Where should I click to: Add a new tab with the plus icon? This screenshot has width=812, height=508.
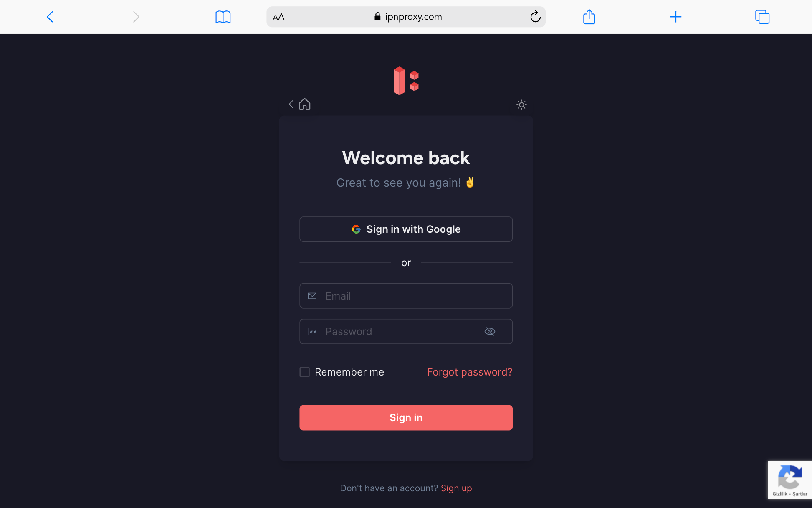click(x=675, y=17)
